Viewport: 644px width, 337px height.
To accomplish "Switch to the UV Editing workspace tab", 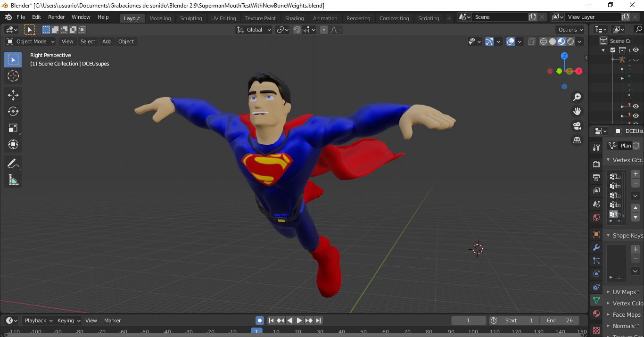I will (x=223, y=18).
